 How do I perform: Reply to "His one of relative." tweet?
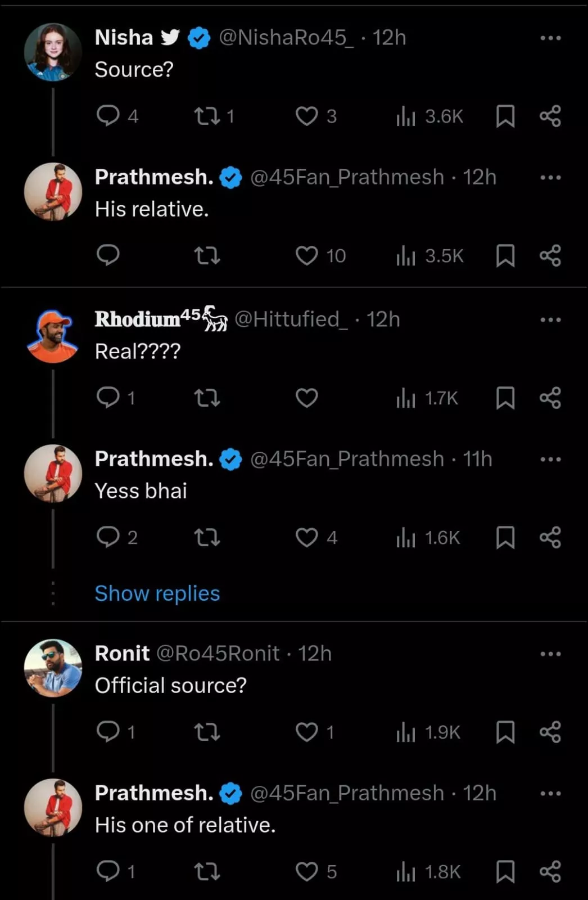pyautogui.click(x=108, y=871)
